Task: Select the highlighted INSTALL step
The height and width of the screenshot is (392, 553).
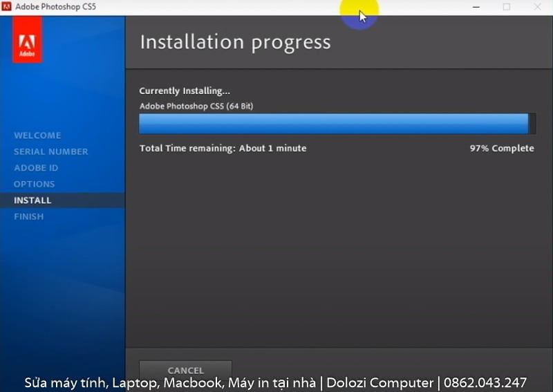Action: pos(32,200)
